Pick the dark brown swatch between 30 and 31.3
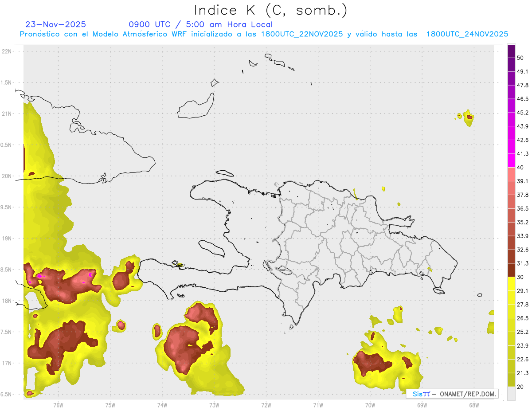This screenshot has height=411, width=532. coord(511,270)
